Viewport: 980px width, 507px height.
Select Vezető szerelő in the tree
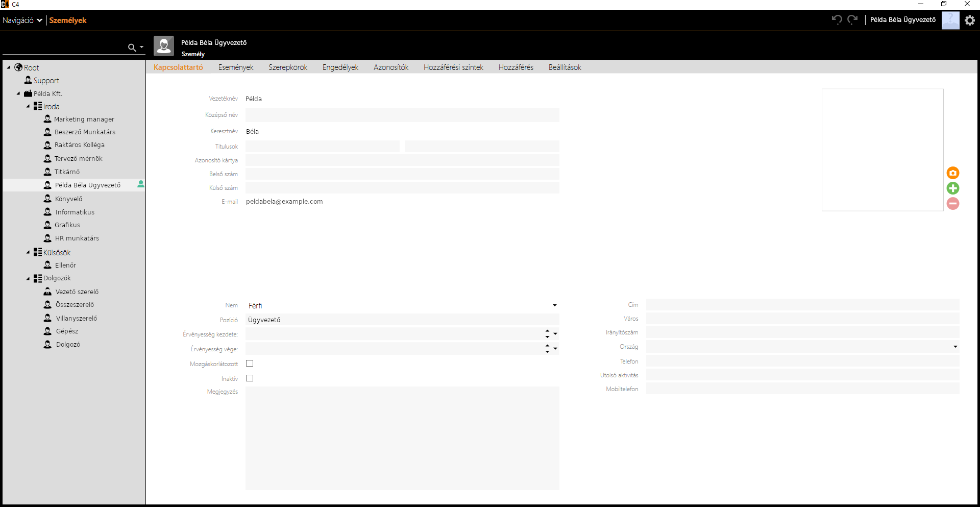coord(77,292)
